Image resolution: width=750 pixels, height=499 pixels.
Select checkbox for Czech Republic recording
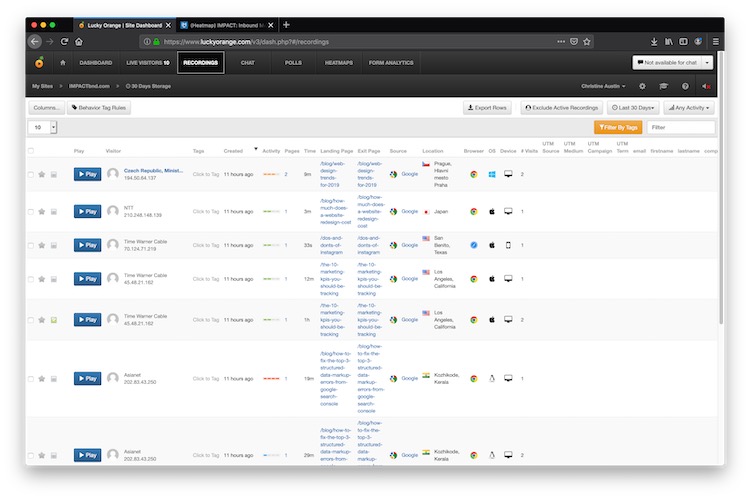[x=31, y=174]
